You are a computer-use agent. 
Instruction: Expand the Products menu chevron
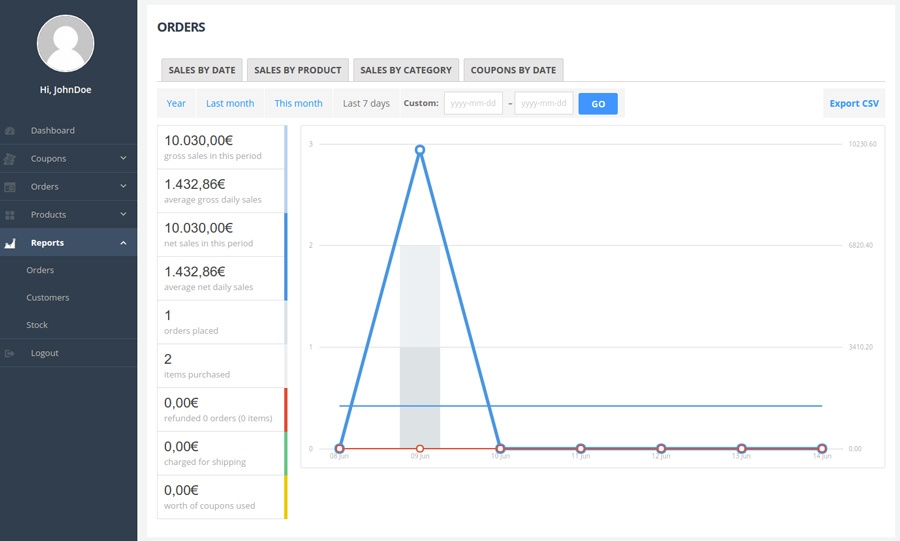click(123, 214)
